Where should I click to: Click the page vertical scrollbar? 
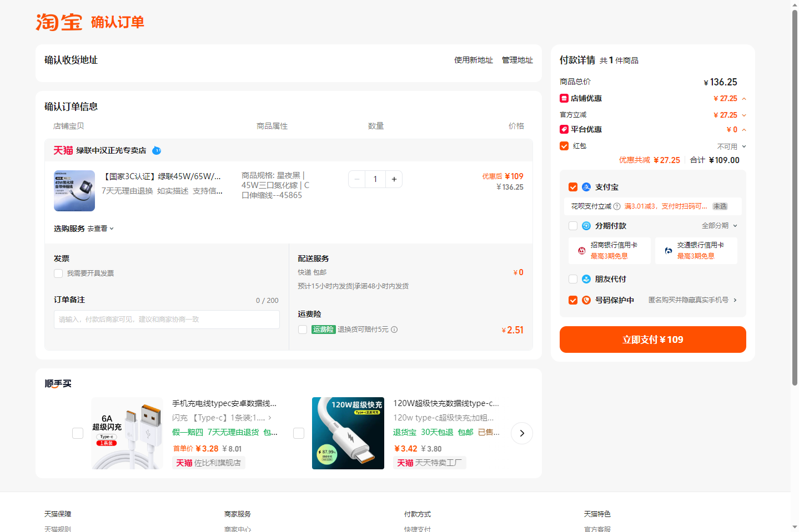coord(795,197)
